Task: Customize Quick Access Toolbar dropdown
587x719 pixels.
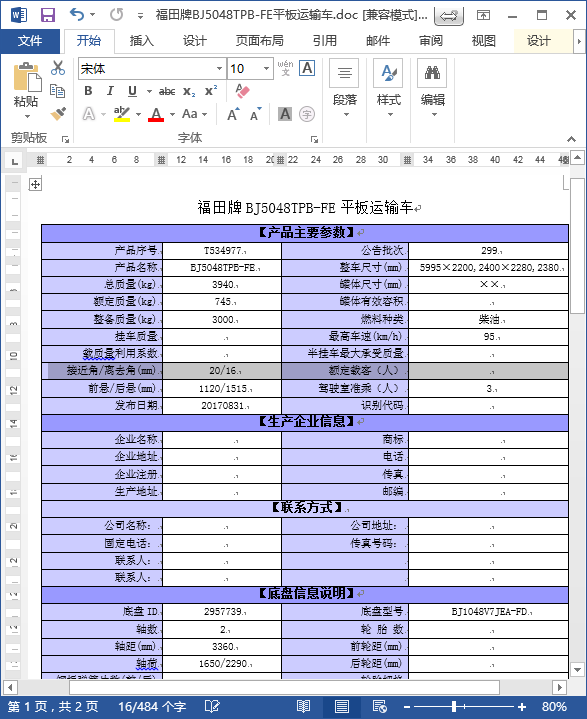Action: tap(140, 16)
